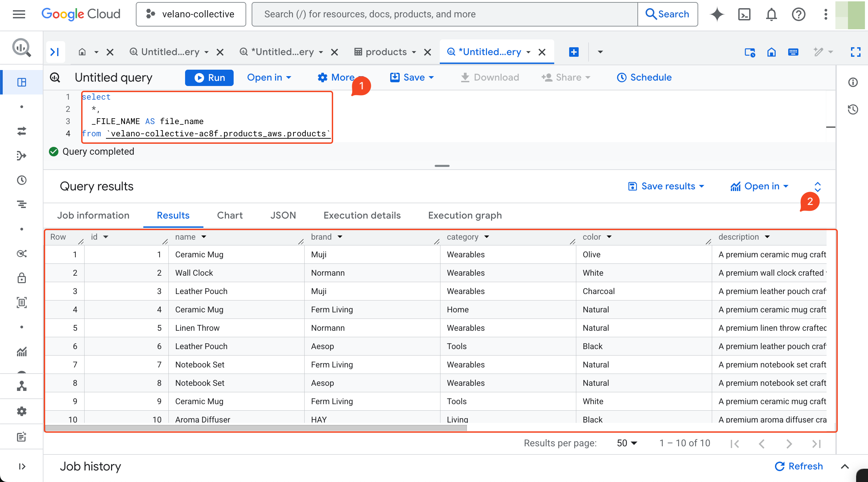Schedule the query
Screen dimensions: 868x482
644,78
